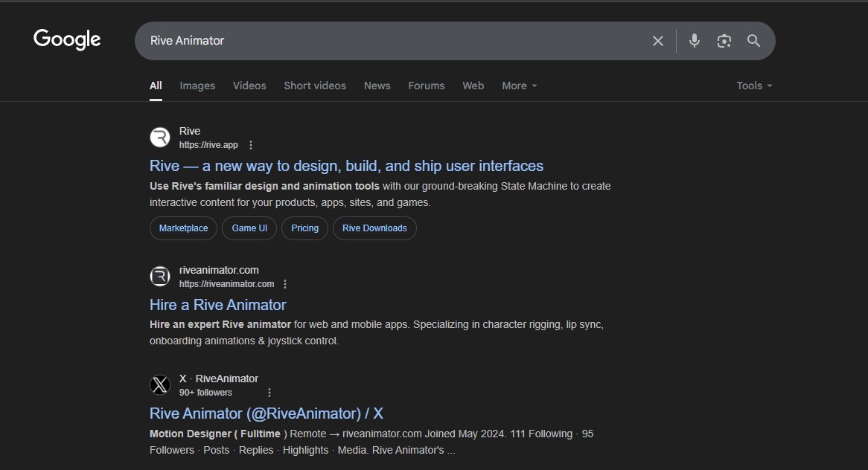Click the X favicon on RiveAnimator result

(x=160, y=384)
